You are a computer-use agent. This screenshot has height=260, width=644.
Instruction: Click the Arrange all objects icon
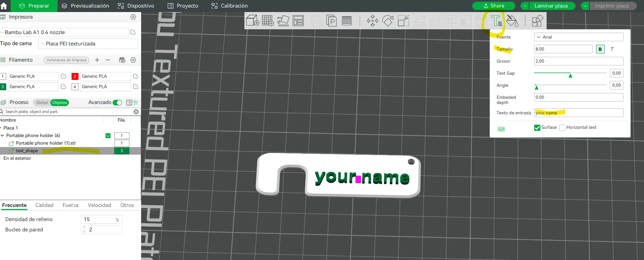(298, 21)
